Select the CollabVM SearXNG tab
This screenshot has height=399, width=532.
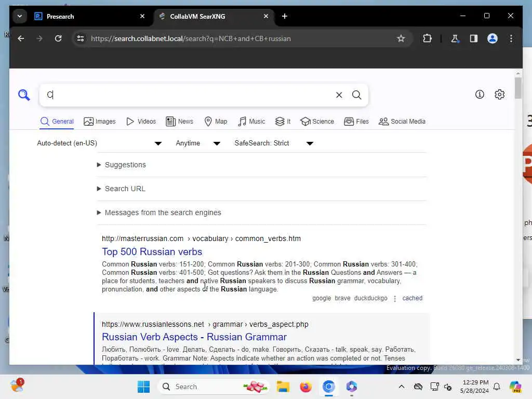point(214,16)
